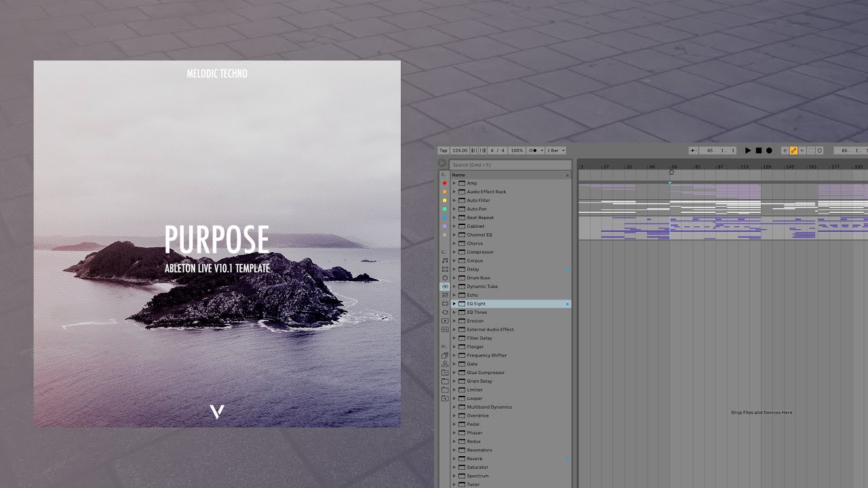
Task: Click the 100% zoom display value
Action: pyautogui.click(x=517, y=150)
